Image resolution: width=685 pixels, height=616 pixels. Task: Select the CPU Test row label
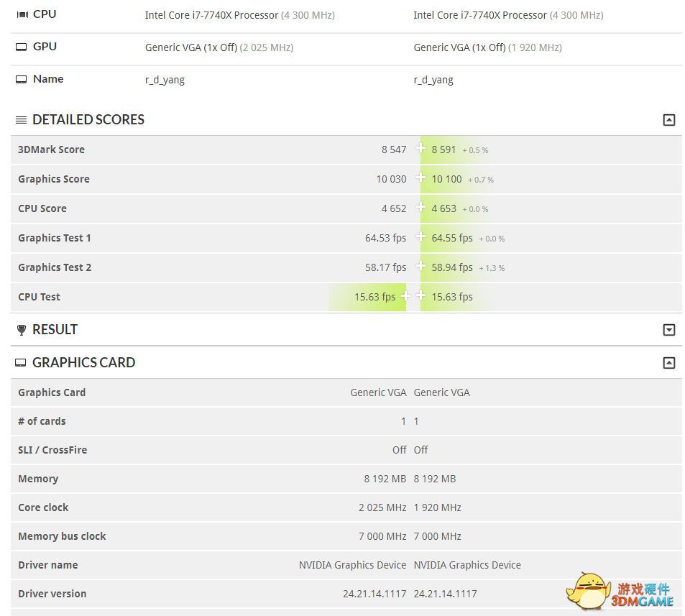[x=39, y=297]
